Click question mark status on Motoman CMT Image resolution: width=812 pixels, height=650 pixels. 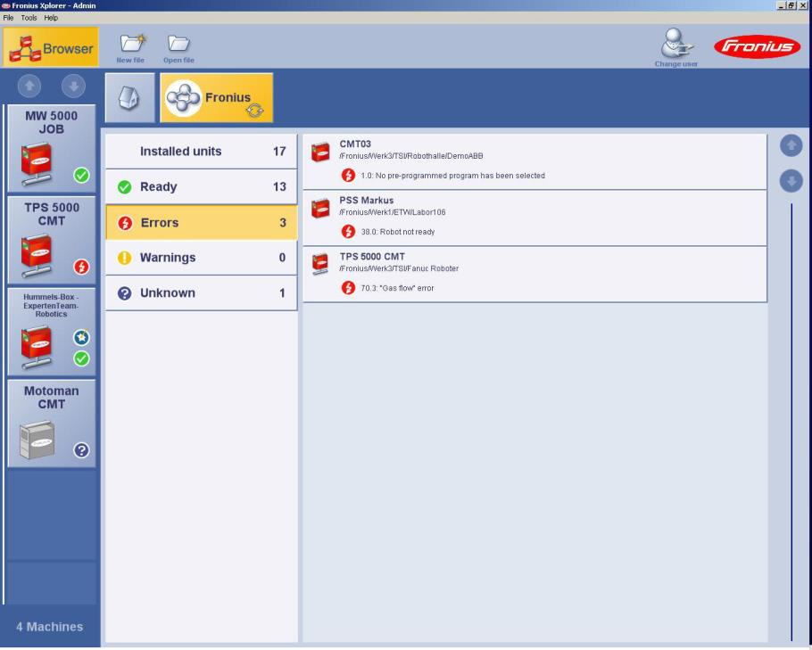click(x=81, y=449)
